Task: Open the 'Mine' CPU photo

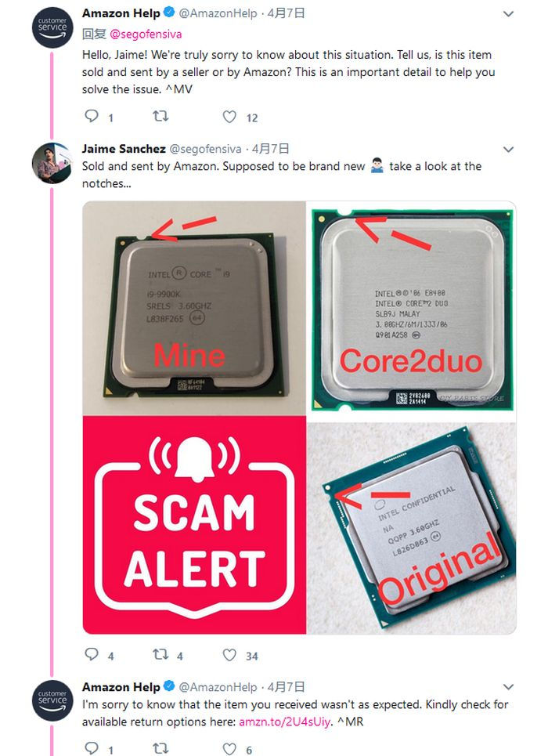Action: pos(193,308)
